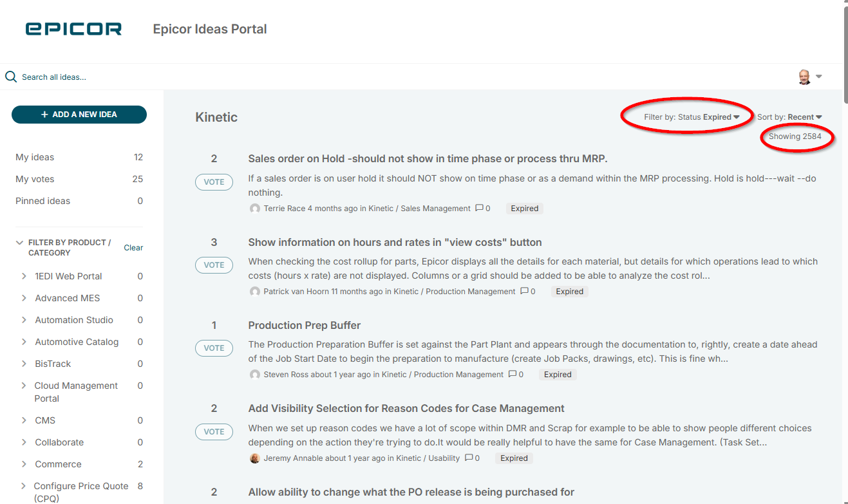Open Allow ability to change PO release idea
This screenshot has width=848, height=504.
411,492
